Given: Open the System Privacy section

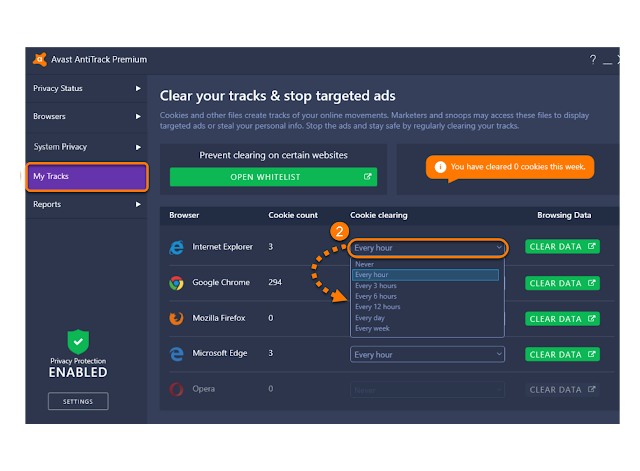Looking at the screenshot, I should [86, 147].
